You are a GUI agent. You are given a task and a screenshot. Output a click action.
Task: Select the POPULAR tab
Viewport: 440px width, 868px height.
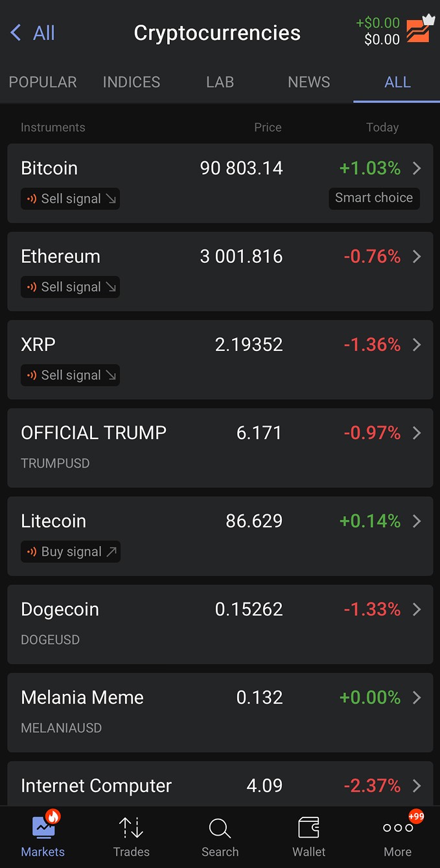click(x=42, y=82)
